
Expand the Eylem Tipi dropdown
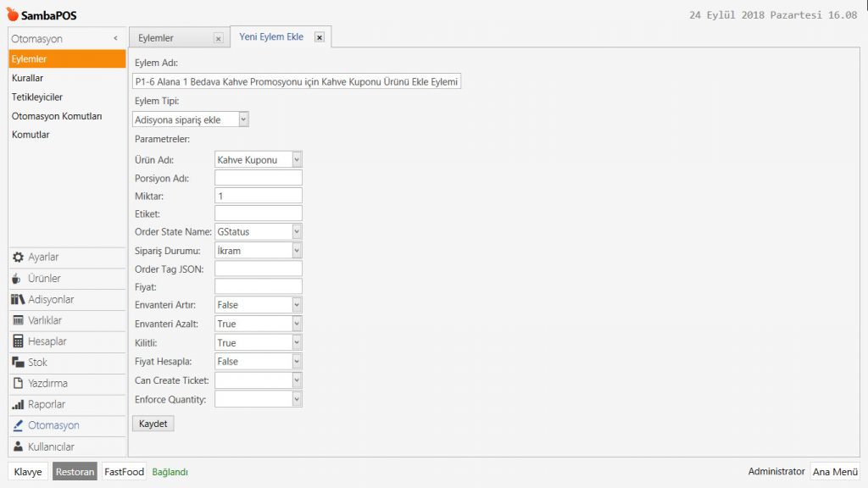coord(243,119)
